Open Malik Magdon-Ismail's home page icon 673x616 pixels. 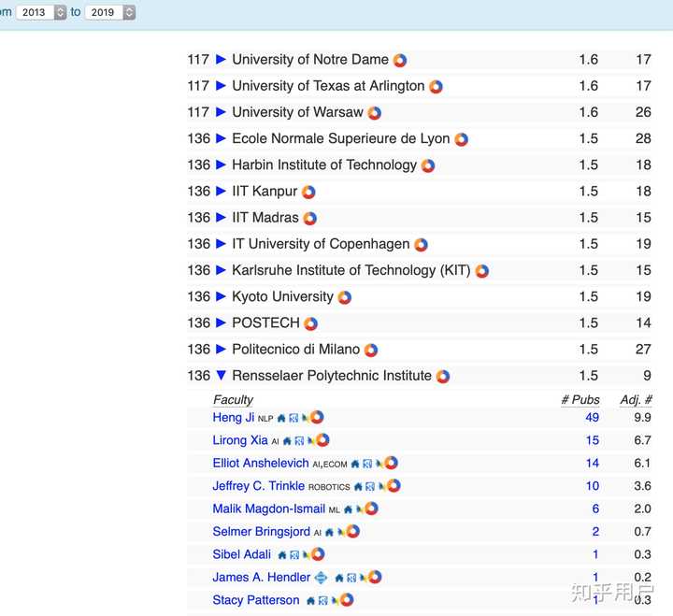click(348, 509)
